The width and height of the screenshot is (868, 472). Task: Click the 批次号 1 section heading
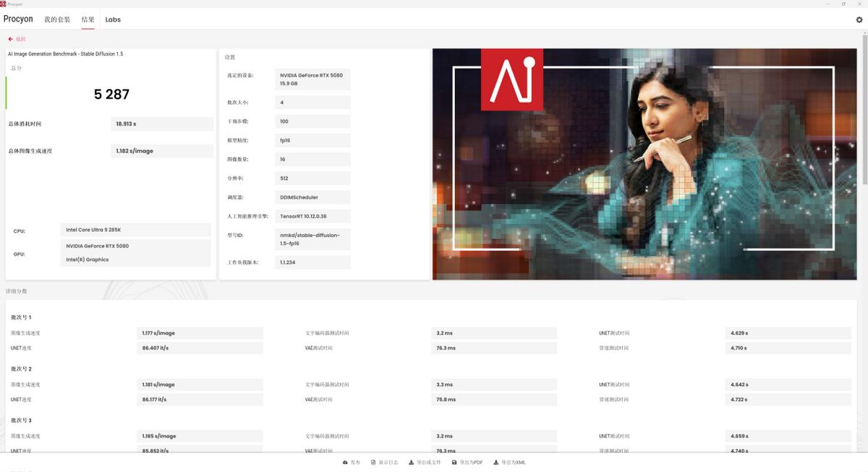tap(21, 317)
